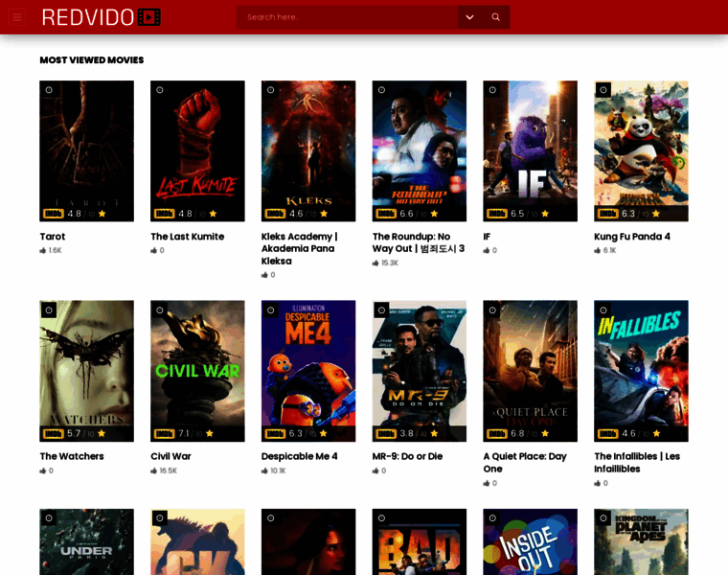Click the thumbs-up icon under Kung Fu Panda 4
This screenshot has height=575, width=728.
pyautogui.click(x=598, y=250)
